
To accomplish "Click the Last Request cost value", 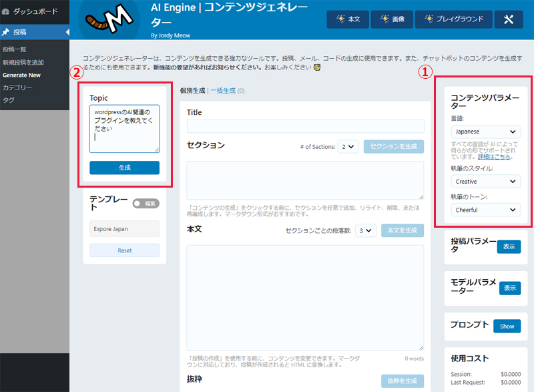I will pyautogui.click(x=511, y=383).
